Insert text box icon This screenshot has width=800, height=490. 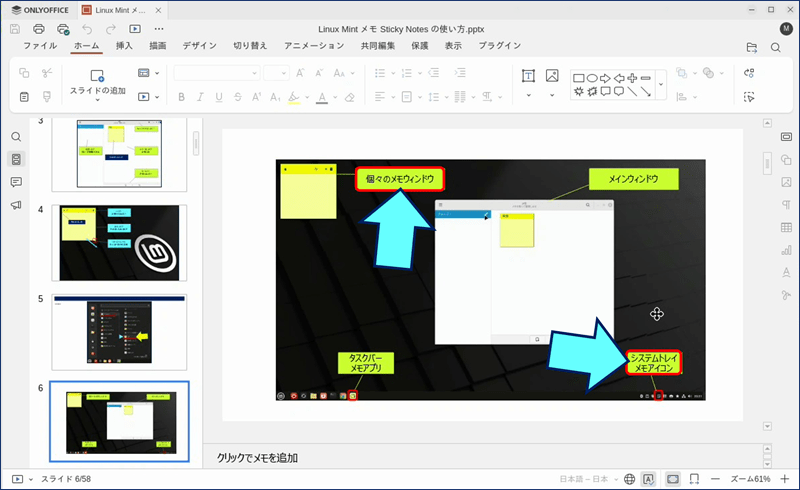[529, 76]
